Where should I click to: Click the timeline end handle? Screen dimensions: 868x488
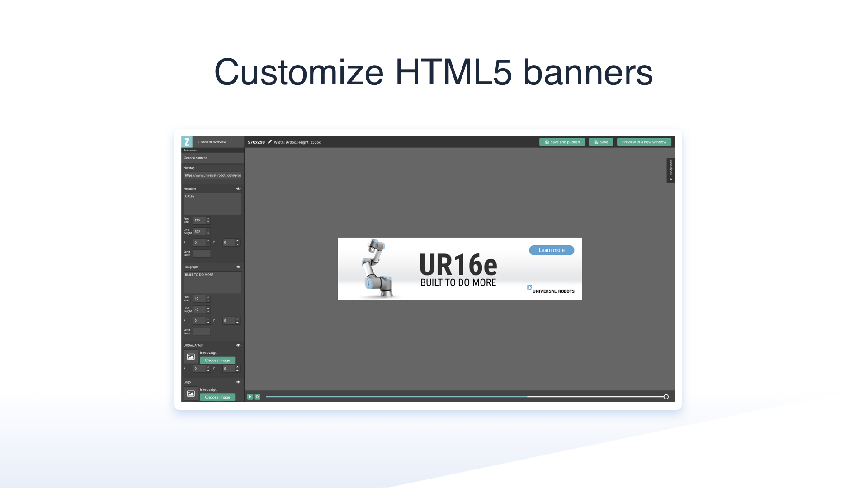coord(666,397)
